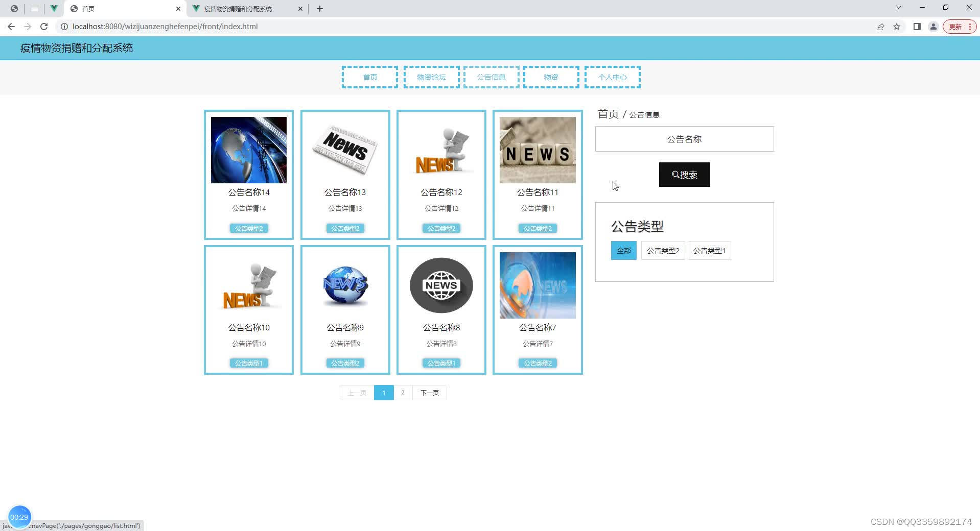Image resolution: width=980 pixels, height=531 pixels.
Task: Go back using browser back arrow
Action: point(11,27)
